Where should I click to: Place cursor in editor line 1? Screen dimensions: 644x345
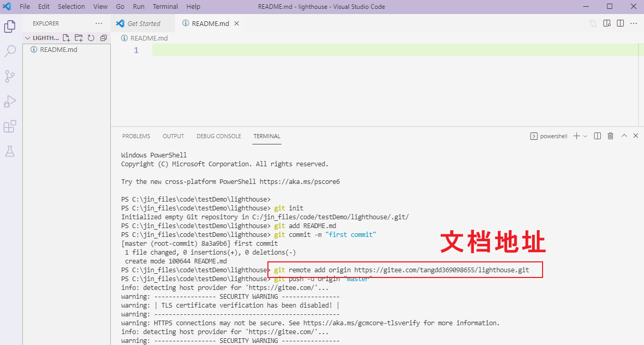tap(395, 50)
